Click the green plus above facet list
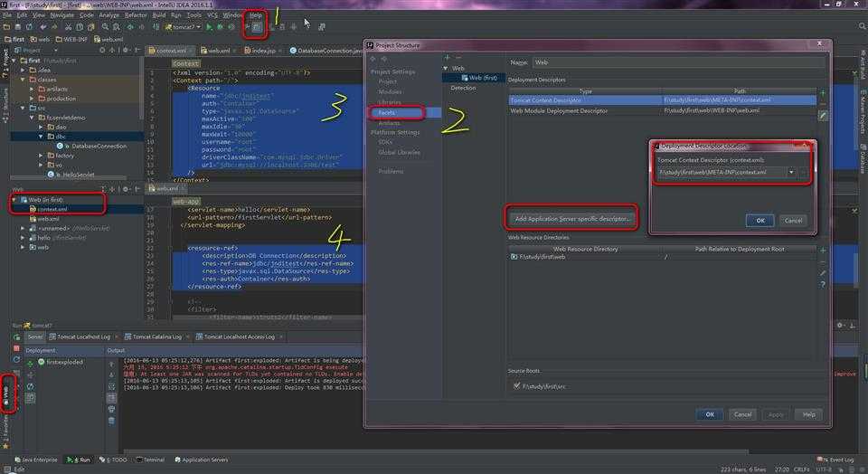This screenshot has width=868, height=474. tap(448, 58)
